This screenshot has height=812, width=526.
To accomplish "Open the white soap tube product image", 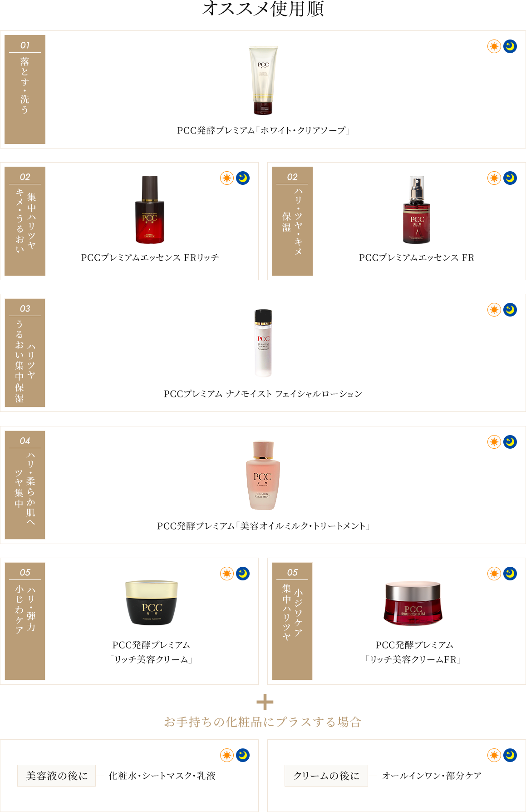I will click(263, 80).
